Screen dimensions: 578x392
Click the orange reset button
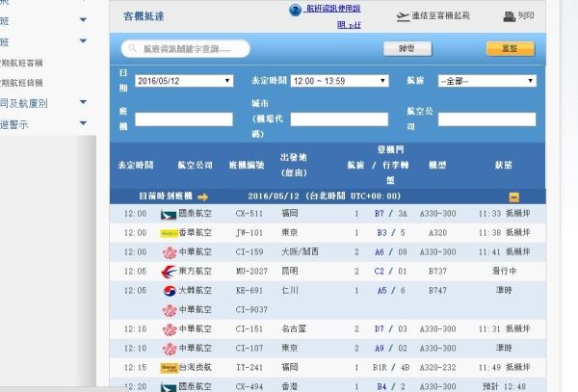(x=511, y=48)
